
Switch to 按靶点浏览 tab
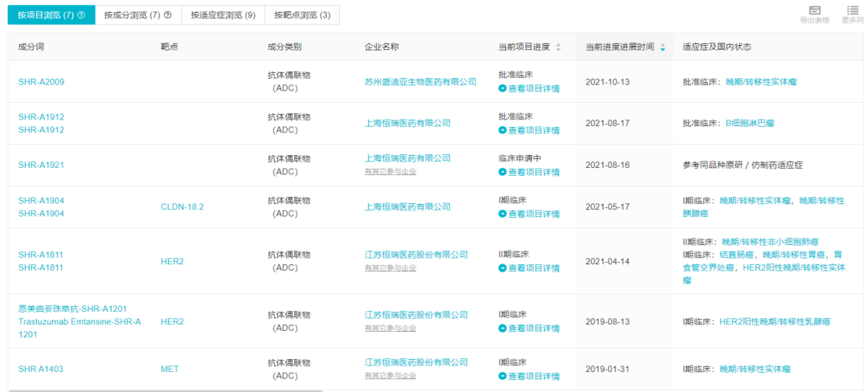coord(301,15)
